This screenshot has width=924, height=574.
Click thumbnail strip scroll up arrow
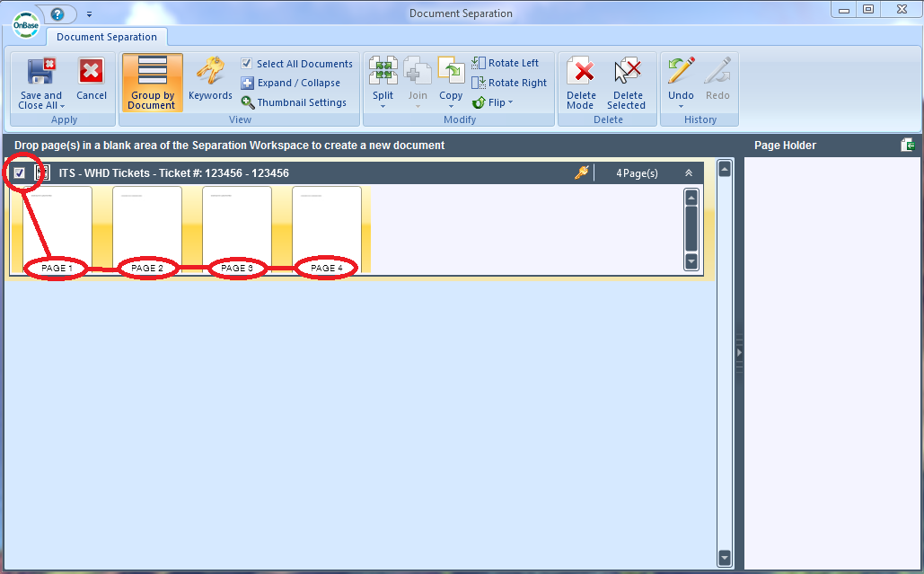point(691,198)
